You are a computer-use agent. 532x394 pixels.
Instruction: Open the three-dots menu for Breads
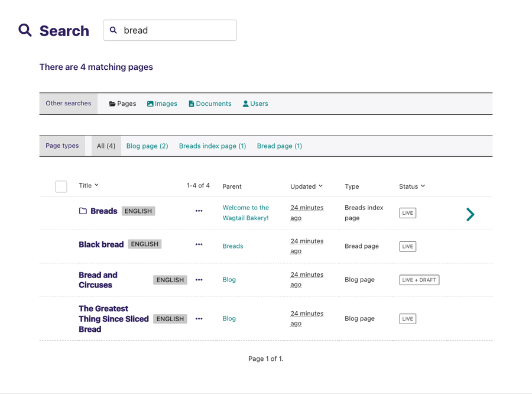(x=199, y=211)
